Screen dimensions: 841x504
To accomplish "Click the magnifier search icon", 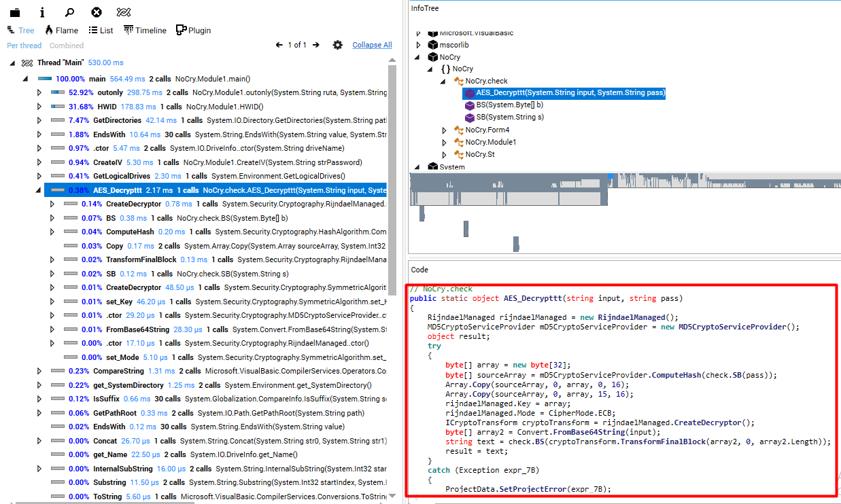I will [69, 12].
